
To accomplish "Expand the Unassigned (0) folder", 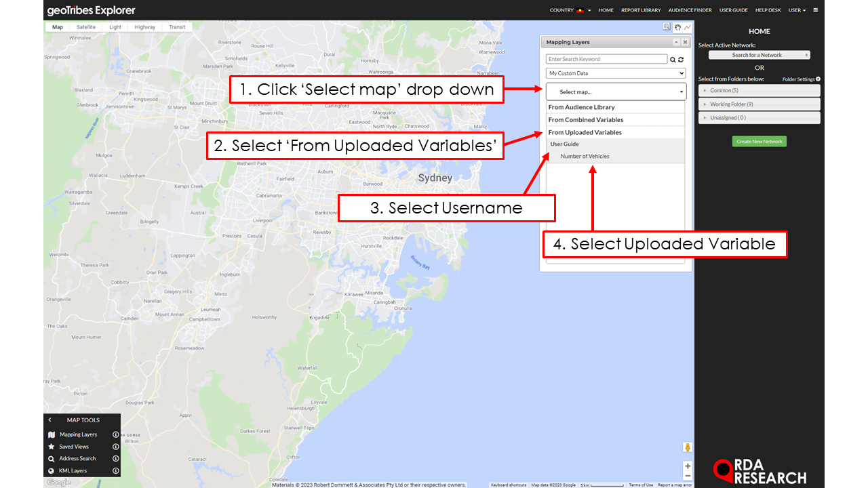I will (759, 118).
